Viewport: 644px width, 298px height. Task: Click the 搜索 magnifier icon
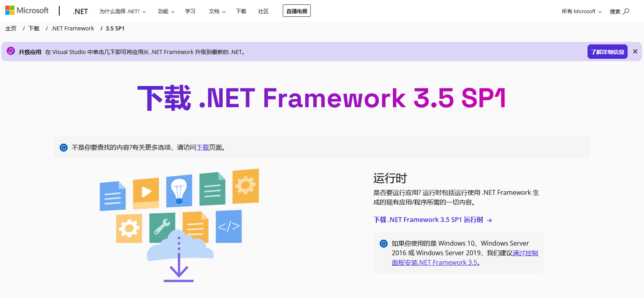[626, 11]
